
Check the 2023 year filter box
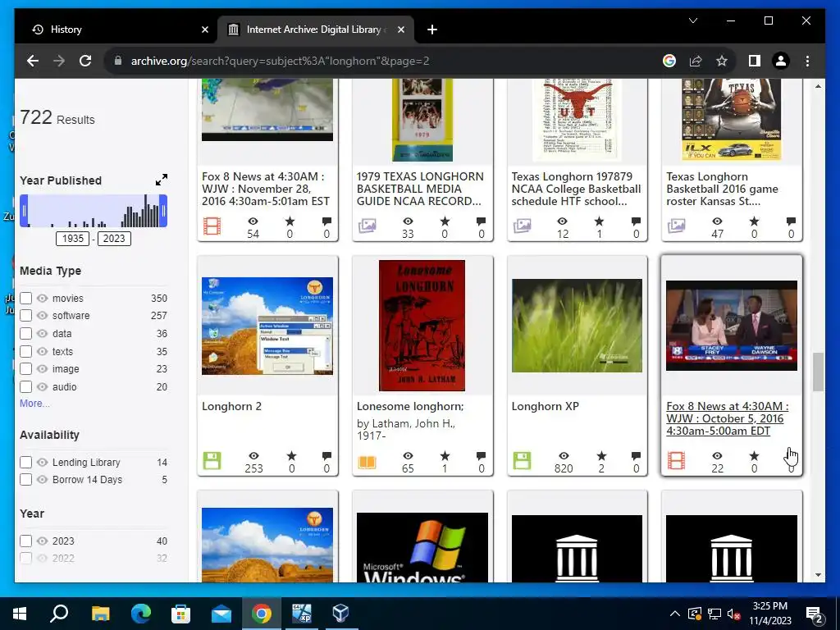25,541
